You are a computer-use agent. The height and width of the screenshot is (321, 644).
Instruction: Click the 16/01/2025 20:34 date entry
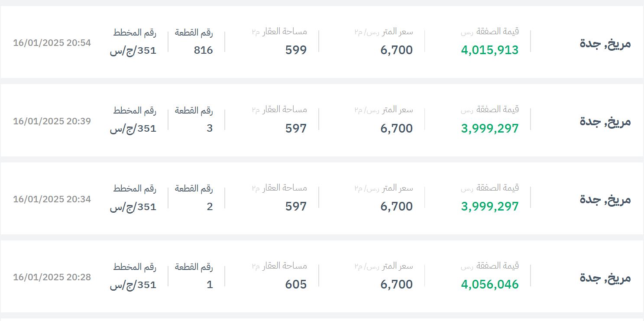[52, 199]
